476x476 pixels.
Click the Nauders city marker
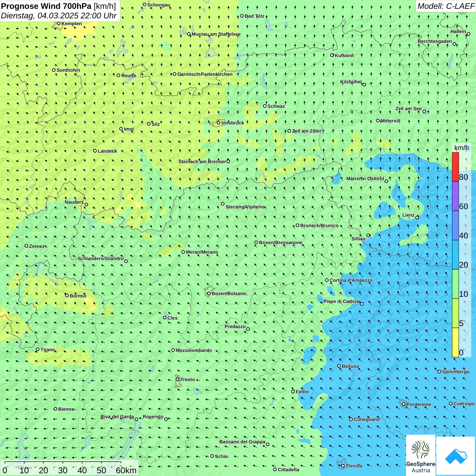click(86, 204)
